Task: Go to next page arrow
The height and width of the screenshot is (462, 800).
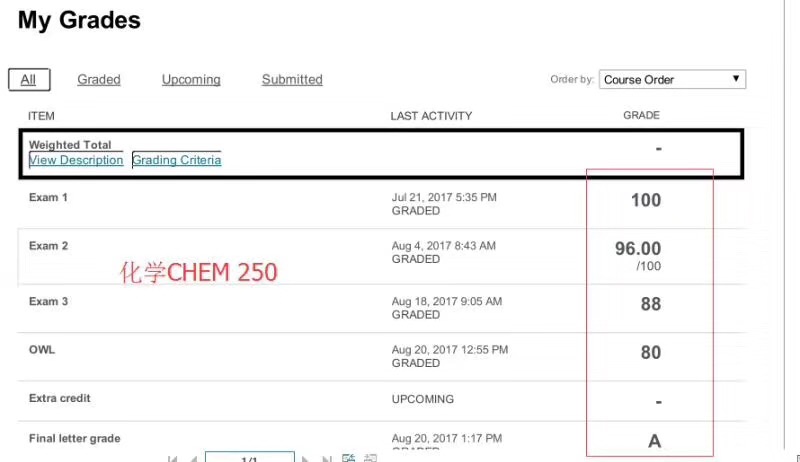Action: point(305,458)
